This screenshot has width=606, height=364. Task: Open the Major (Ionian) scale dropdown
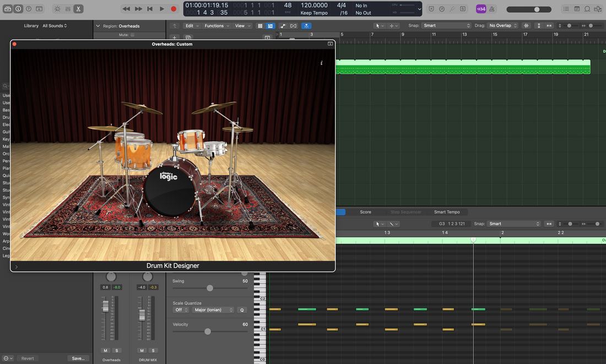pyautogui.click(x=213, y=310)
